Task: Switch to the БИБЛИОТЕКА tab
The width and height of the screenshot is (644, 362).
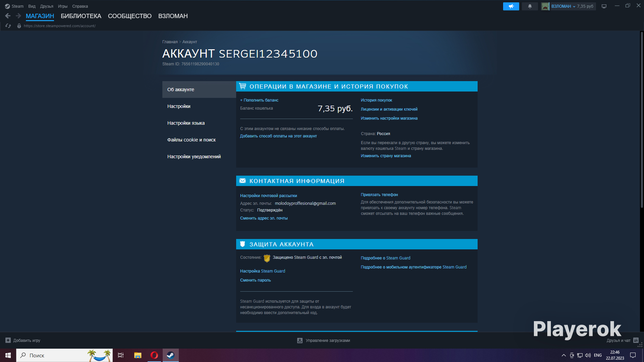Action: click(81, 16)
